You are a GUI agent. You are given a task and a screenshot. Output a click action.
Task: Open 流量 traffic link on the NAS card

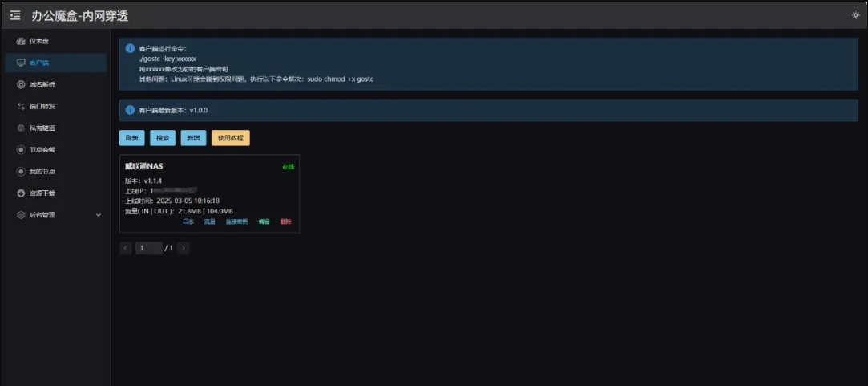209,221
